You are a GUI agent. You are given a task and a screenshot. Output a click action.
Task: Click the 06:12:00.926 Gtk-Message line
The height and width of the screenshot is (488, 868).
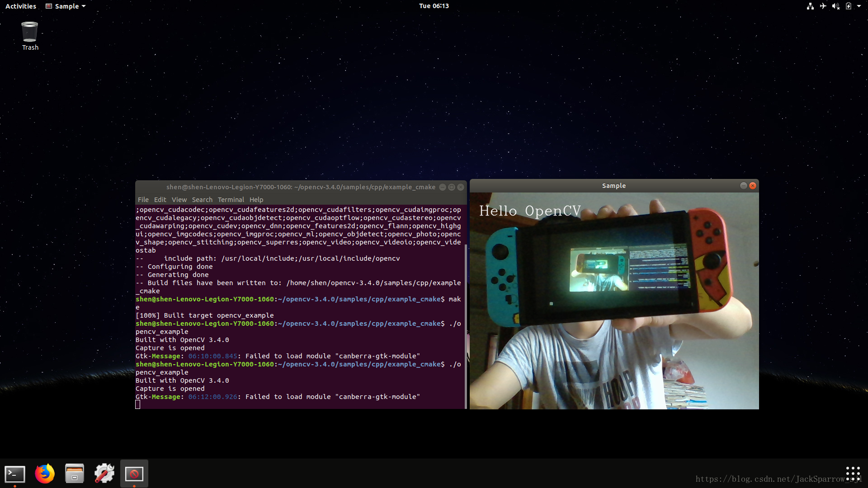(278, 397)
